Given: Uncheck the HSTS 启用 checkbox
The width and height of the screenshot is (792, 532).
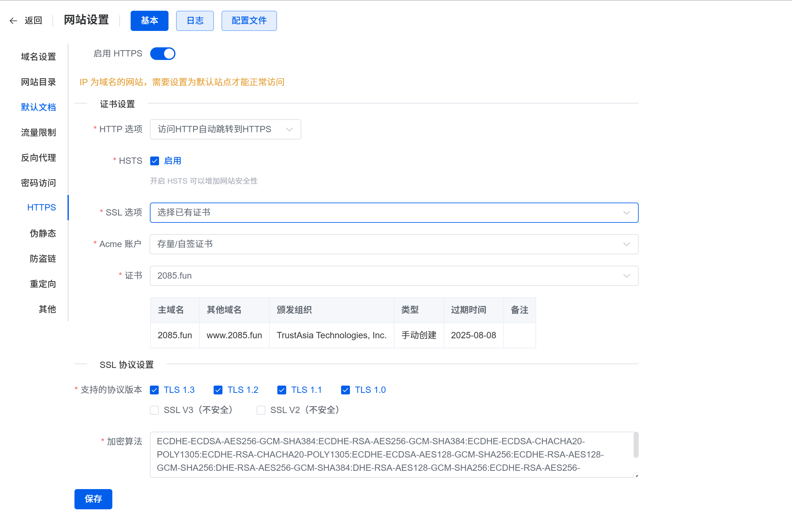Looking at the screenshot, I should pos(155,161).
